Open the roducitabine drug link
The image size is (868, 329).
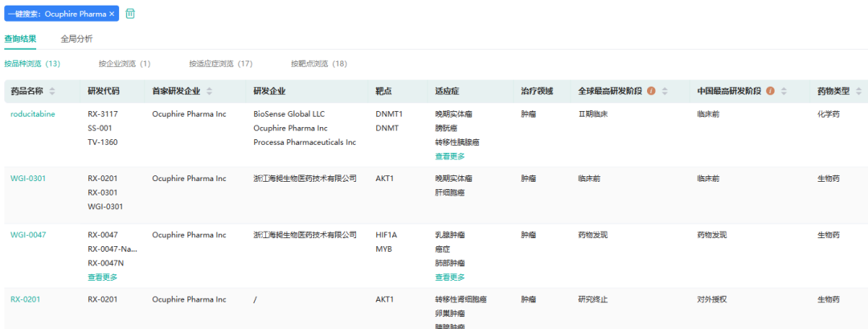33,114
